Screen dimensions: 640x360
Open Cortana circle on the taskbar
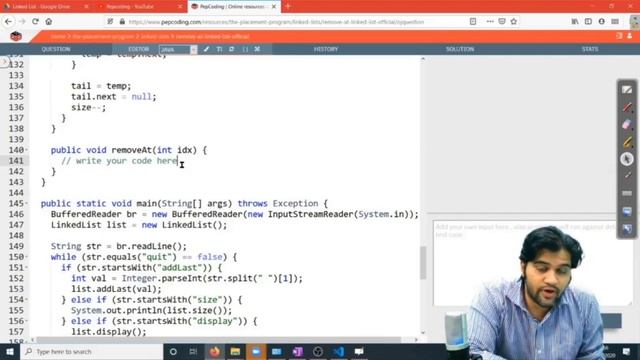click(x=173, y=351)
